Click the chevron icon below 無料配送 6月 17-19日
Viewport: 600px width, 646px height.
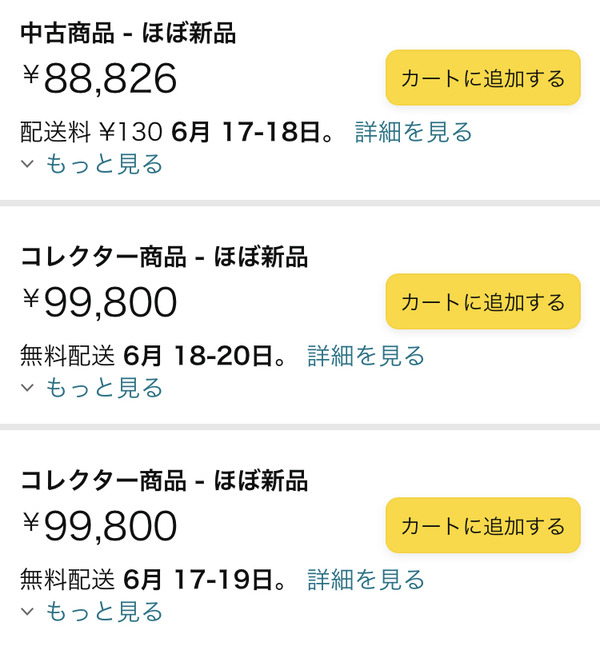coord(27,611)
